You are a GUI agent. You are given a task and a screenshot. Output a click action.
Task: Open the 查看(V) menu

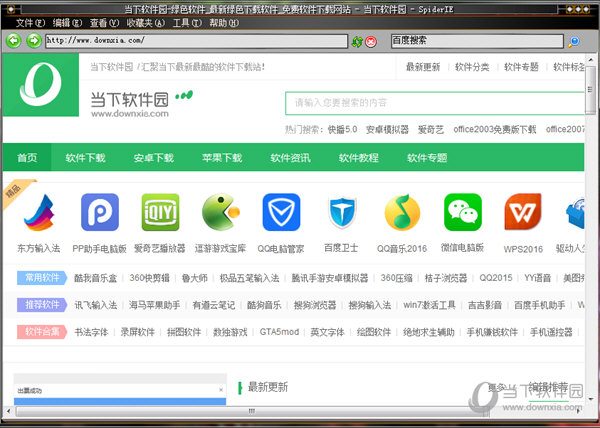pos(104,23)
